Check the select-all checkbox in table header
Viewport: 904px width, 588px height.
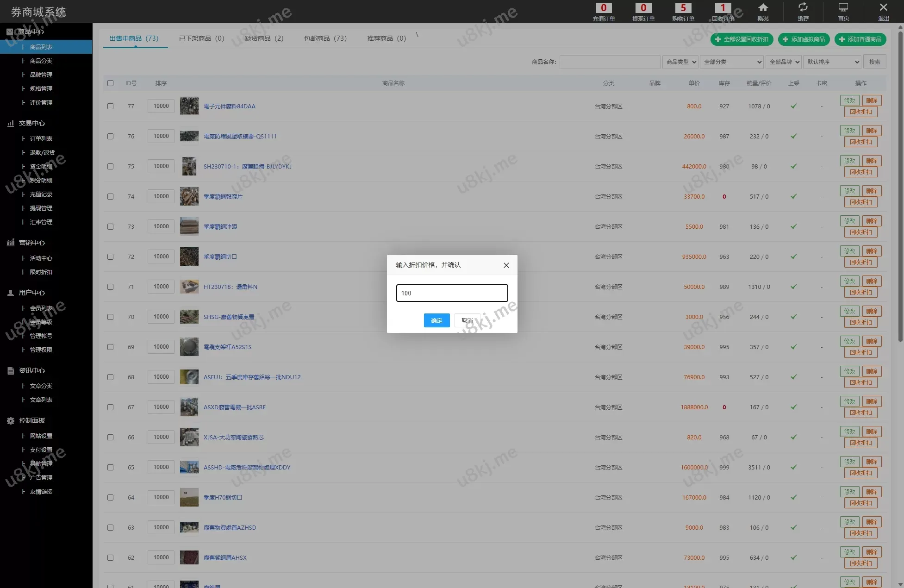coord(110,83)
